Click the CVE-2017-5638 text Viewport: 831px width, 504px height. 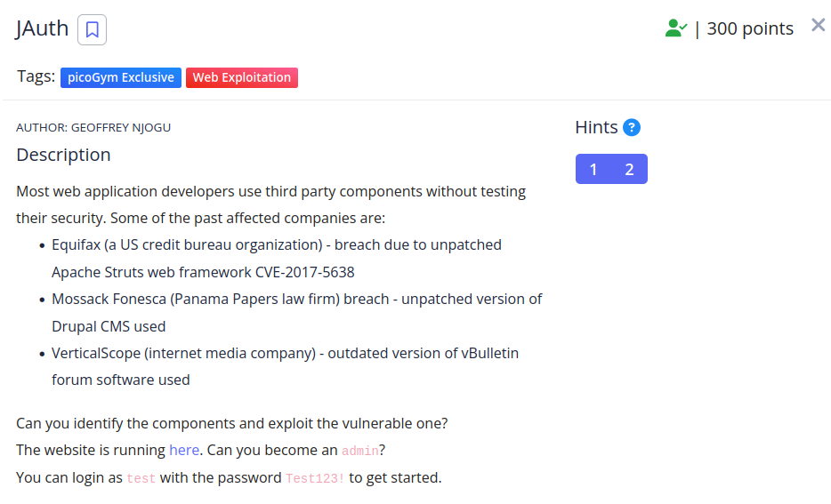[305, 272]
